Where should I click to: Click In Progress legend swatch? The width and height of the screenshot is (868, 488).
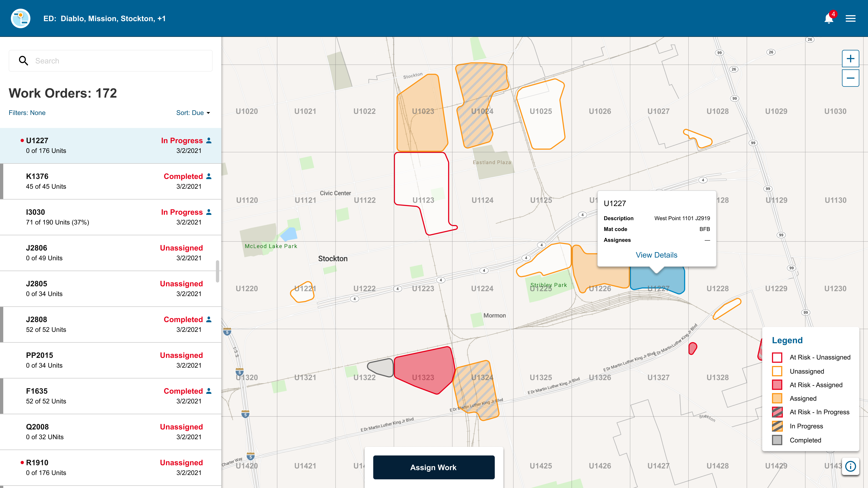coord(777,426)
